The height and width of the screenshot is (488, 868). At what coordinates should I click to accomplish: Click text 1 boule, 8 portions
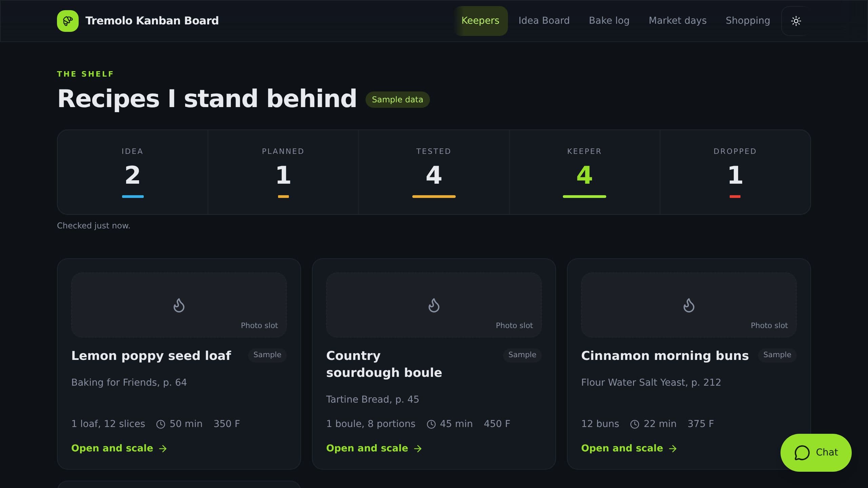[371, 424]
